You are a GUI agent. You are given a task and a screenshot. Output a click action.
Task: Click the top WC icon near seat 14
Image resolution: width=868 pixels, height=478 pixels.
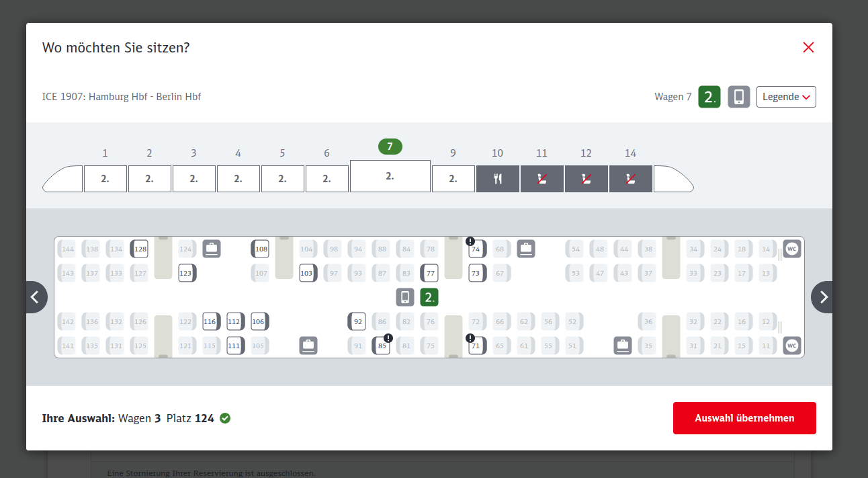click(x=792, y=249)
